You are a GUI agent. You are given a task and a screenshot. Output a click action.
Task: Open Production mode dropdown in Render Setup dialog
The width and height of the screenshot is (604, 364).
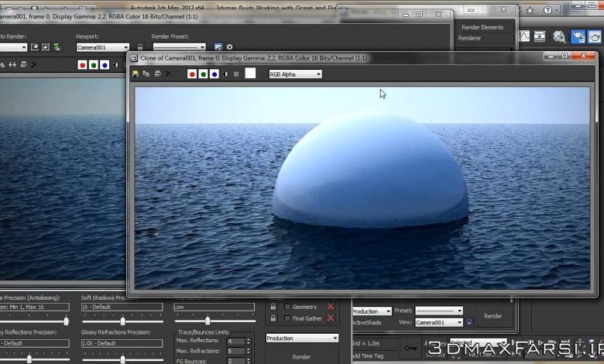[x=372, y=311]
